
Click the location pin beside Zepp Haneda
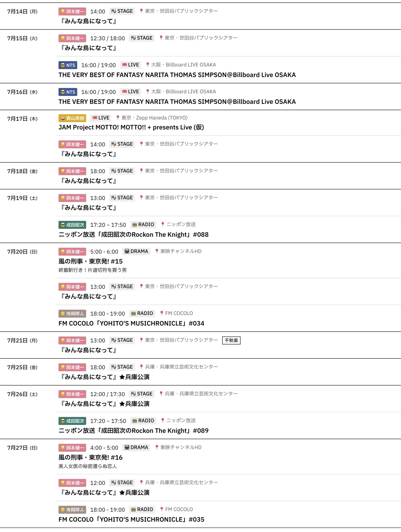click(x=118, y=118)
